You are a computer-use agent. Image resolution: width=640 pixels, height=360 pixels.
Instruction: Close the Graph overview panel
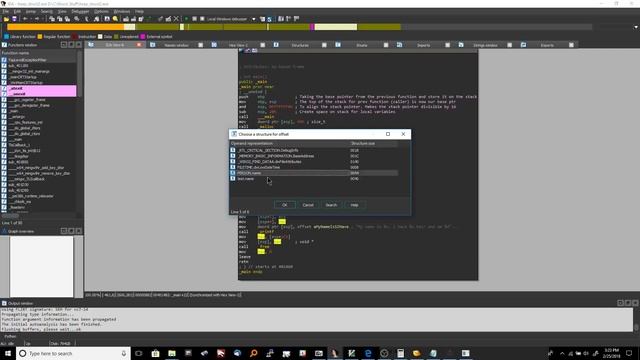click(79, 231)
